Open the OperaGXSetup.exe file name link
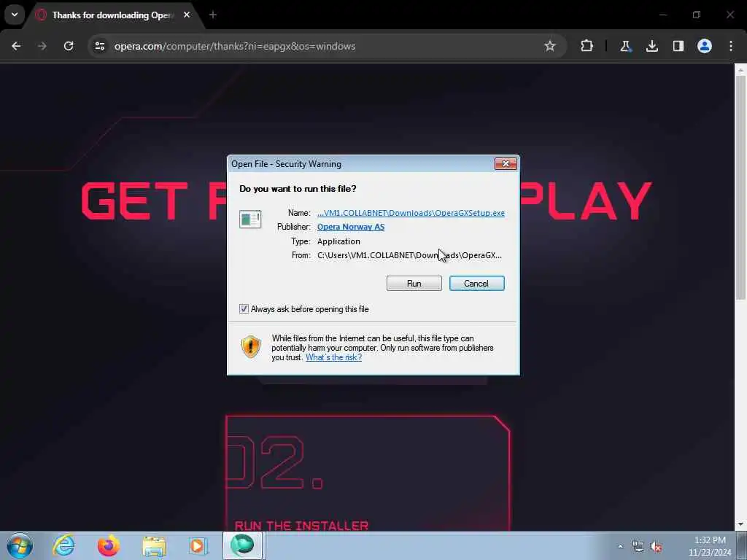Screen dimensions: 747x560 pyautogui.click(x=411, y=213)
